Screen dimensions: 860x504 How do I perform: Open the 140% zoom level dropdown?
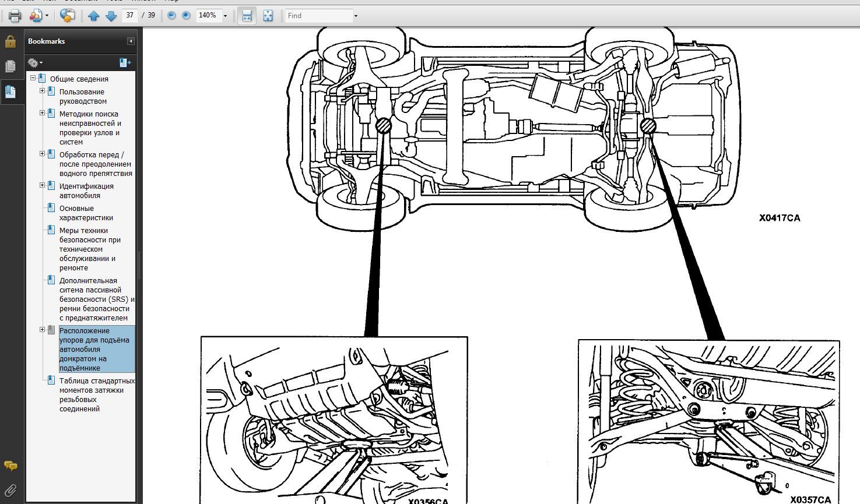click(225, 16)
